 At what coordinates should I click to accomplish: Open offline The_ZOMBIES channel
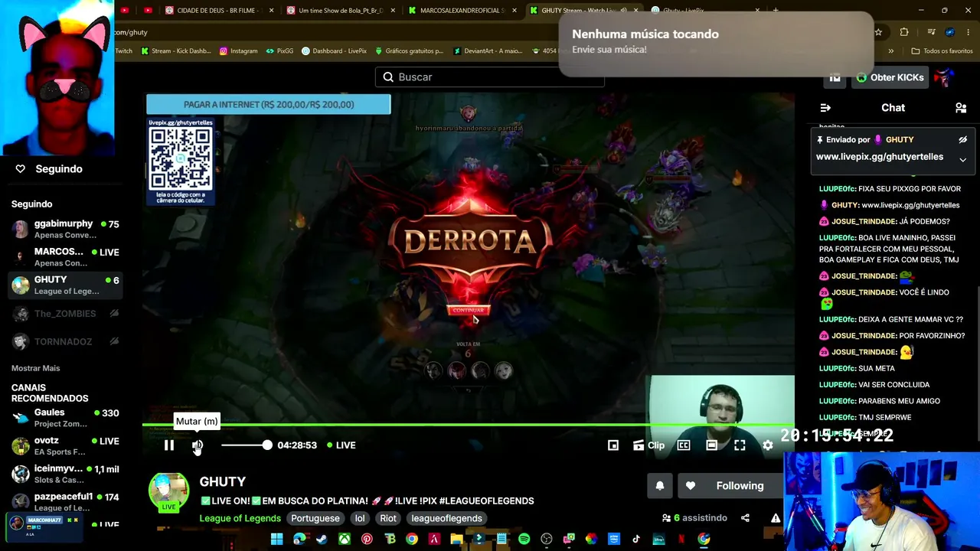[x=65, y=314]
